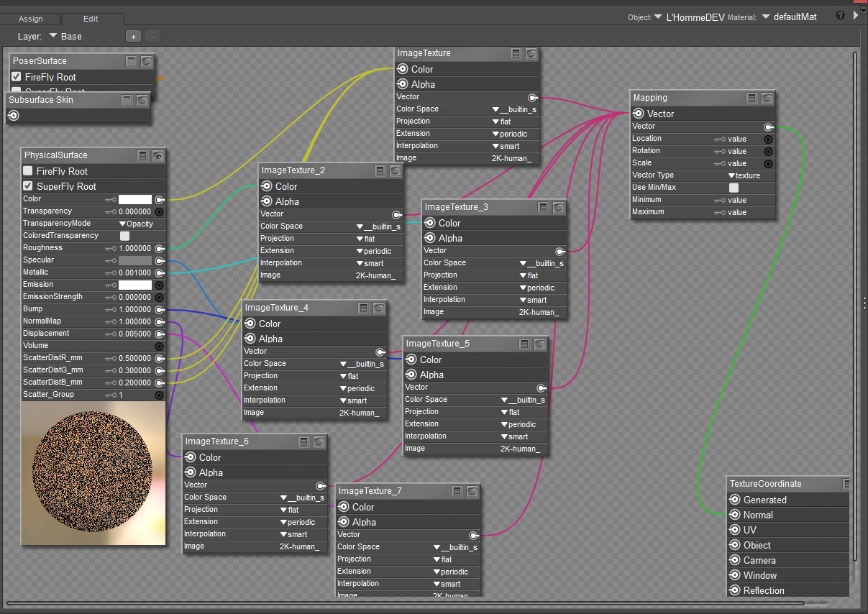Click the material preview sphere thumbnail

click(93, 472)
